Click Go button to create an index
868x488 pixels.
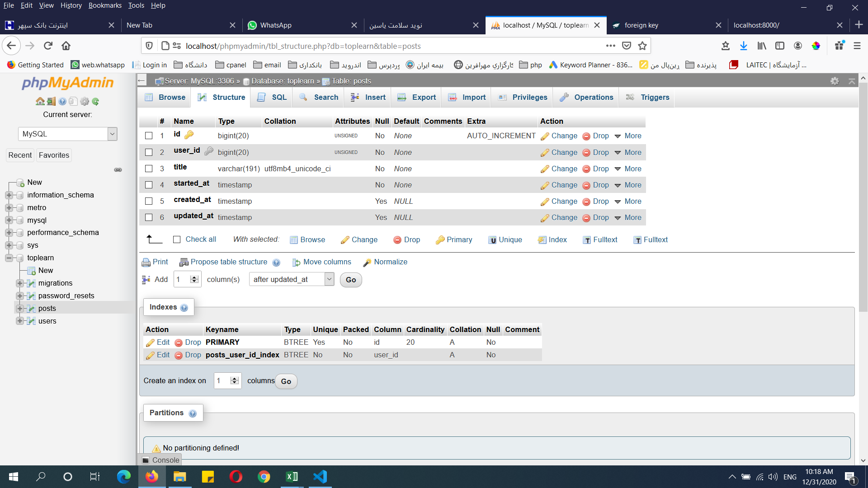click(286, 381)
